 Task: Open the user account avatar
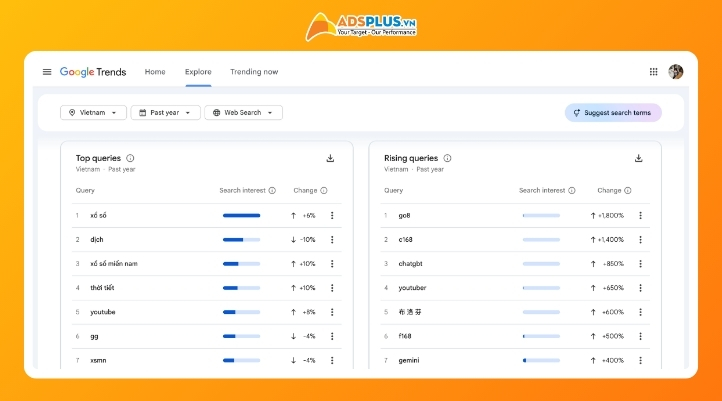click(x=675, y=72)
